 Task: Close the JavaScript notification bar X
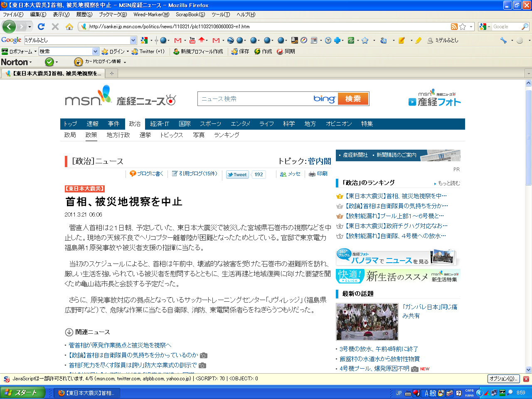526,379
